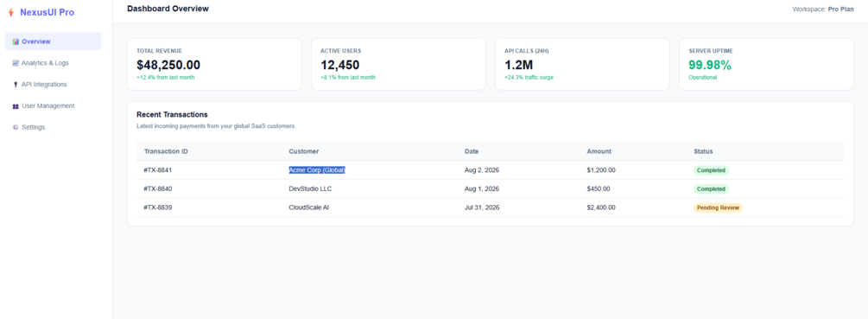Click the Pending Review status badge

(x=718, y=207)
